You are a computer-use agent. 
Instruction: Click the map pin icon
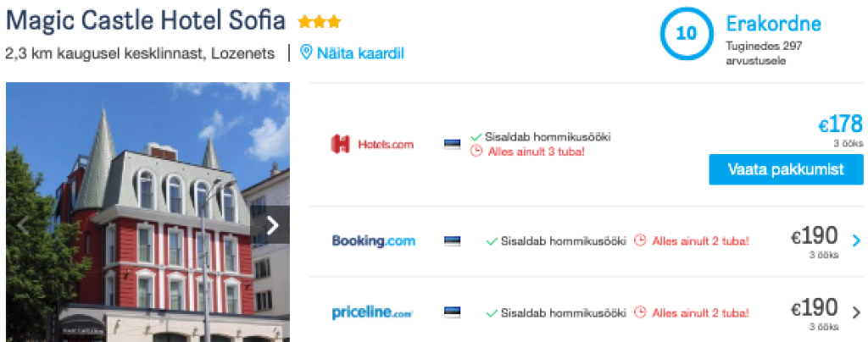pyautogui.click(x=307, y=53)
